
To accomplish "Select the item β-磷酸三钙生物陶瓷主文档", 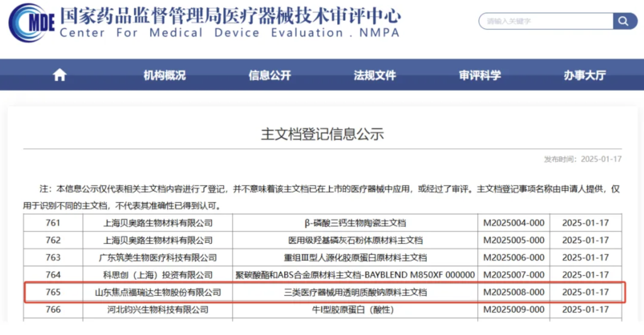I will 355,223.
